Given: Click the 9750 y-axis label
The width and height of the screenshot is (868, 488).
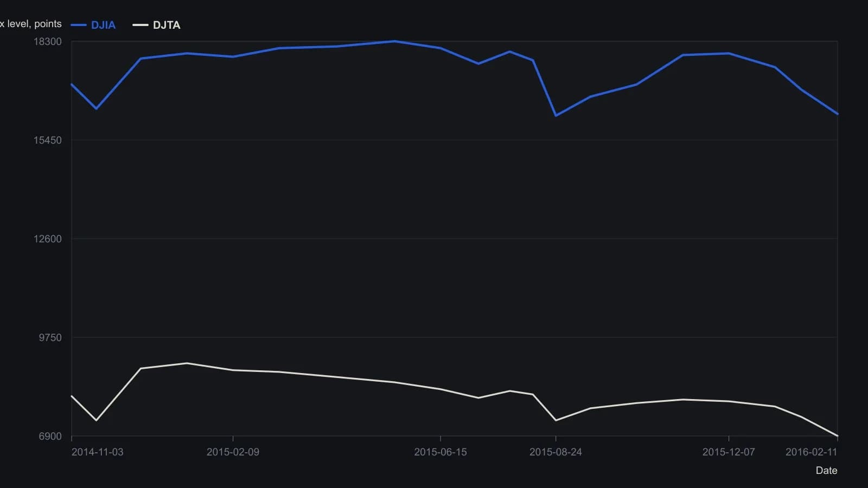Looking at the screenshot, I should pyautogui.click(x=50, y=338).
